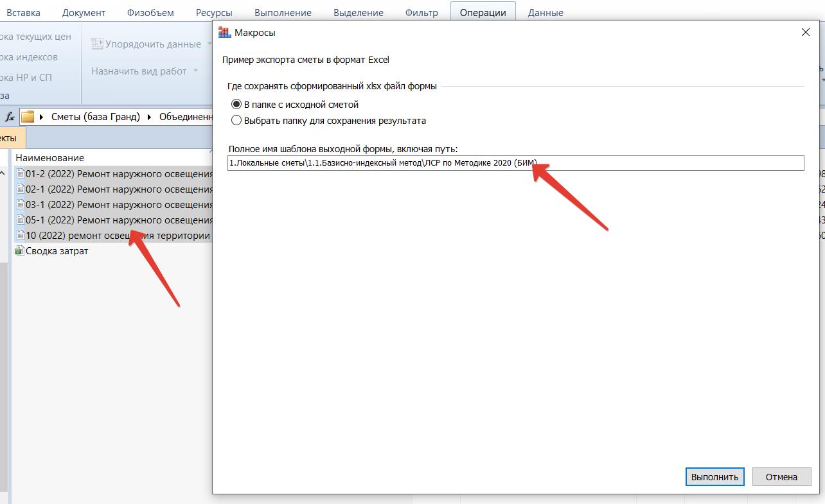
Task: Switch to the Выполнение ribbon tab
Action: pyautogui.click(x=283, y=12)
